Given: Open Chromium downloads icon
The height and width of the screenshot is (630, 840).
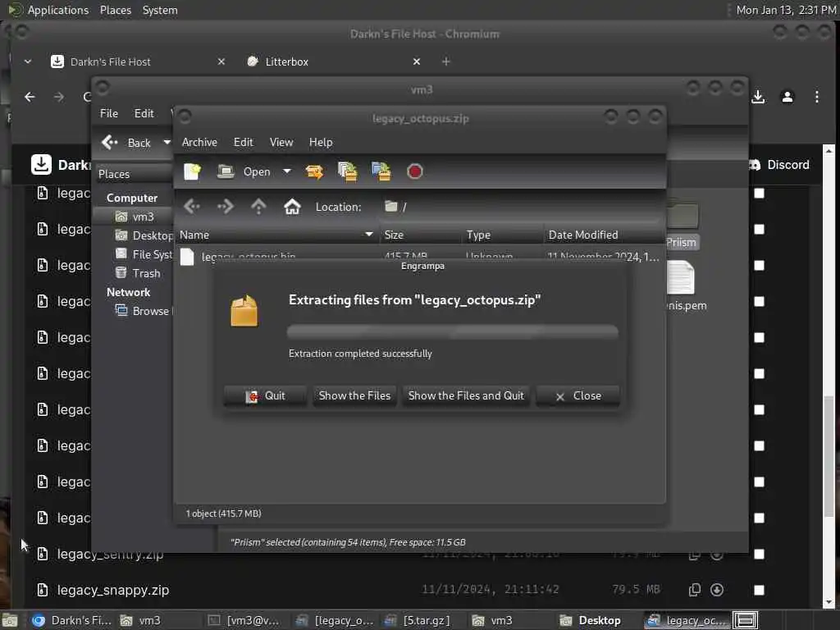Looking at the screenshot, I should 758,97.
